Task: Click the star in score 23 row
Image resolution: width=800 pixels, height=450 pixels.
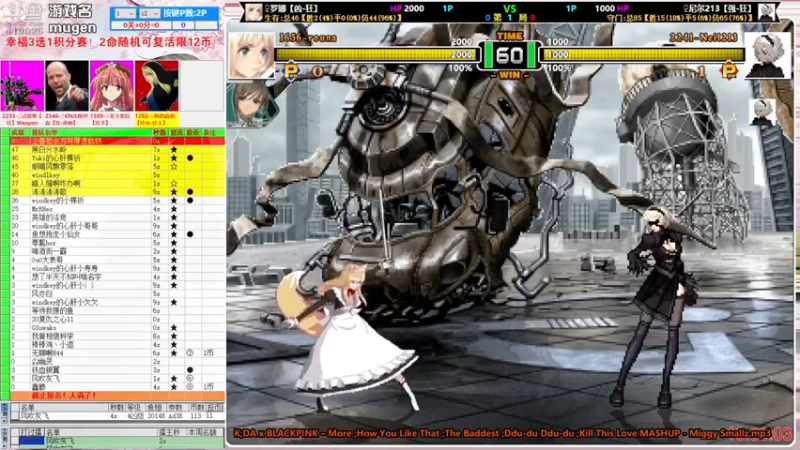Action: tap(174, 217)
